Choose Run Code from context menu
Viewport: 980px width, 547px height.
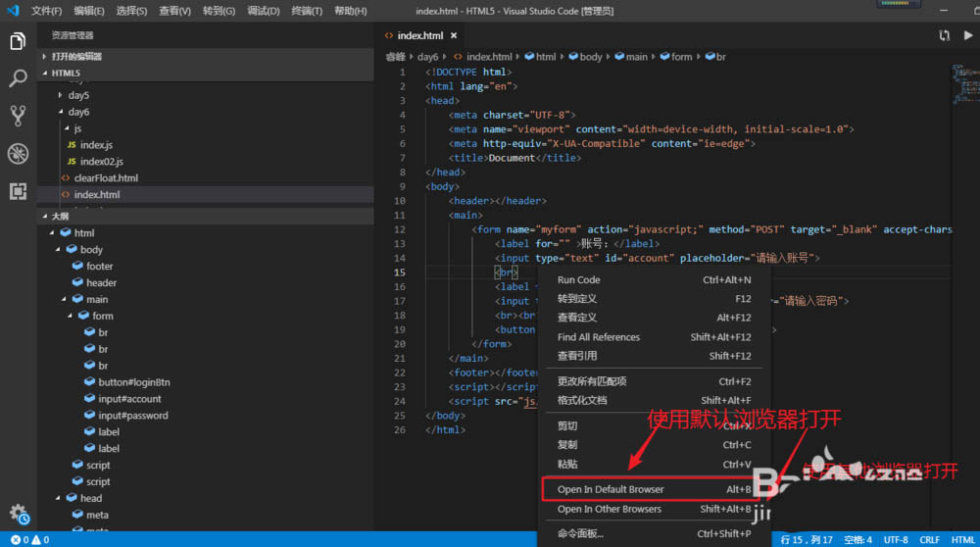tap(578, 280)
